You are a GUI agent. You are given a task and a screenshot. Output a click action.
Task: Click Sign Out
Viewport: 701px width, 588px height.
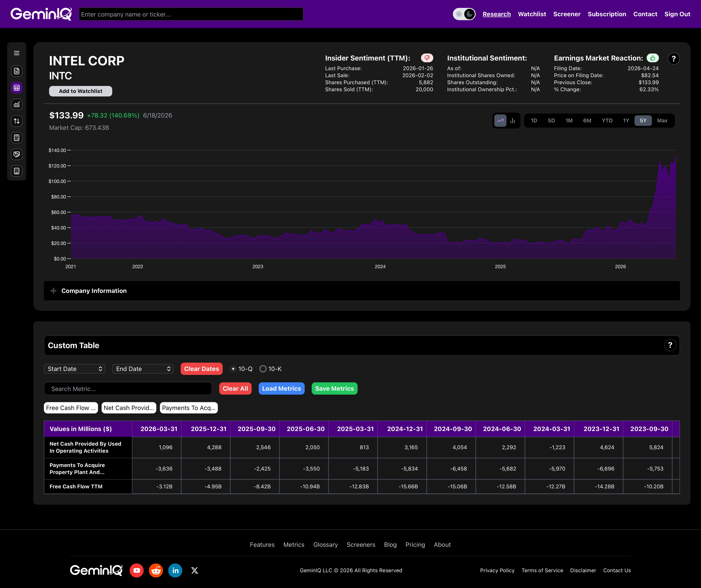point(677,14)
